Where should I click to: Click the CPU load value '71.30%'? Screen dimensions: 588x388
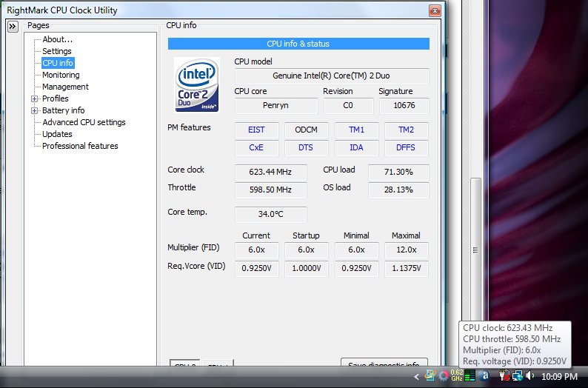coord(398,173)
